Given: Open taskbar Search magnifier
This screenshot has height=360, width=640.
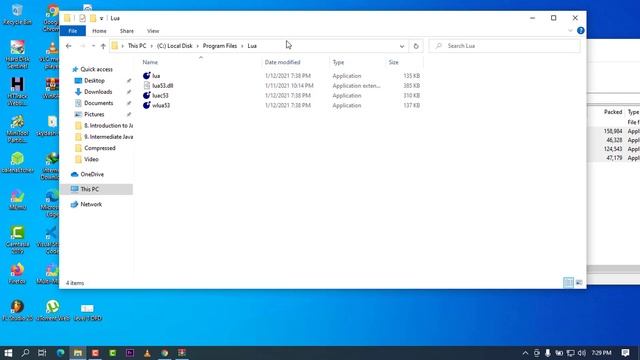Looking at the screenshot, I should [25, 353].
